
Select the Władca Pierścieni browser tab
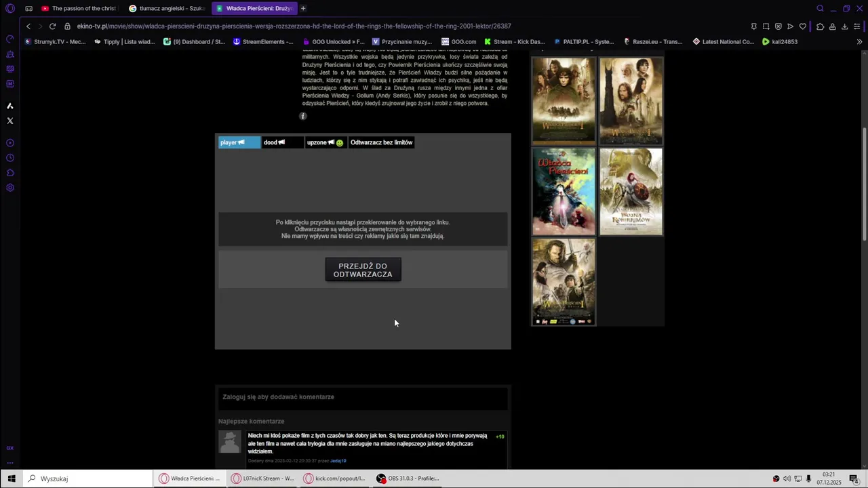tap(254, 9)
